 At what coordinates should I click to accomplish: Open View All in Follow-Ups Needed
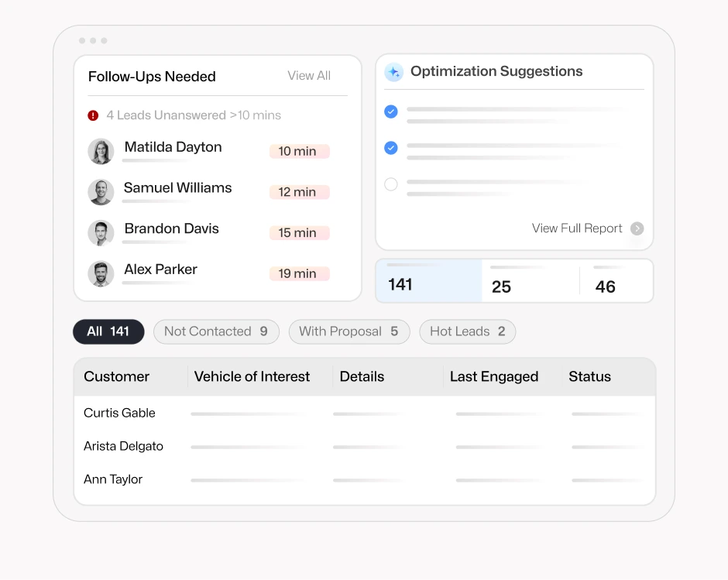pyautogui.click(x=309, y=76)
